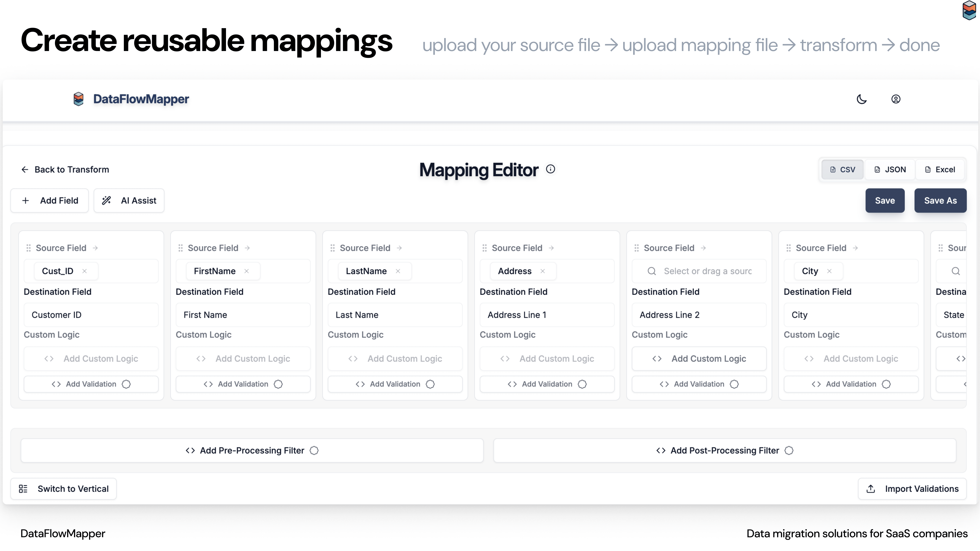Remove the Cust_ID source field tag
The image size is (980, 551).
click(85, 271)
